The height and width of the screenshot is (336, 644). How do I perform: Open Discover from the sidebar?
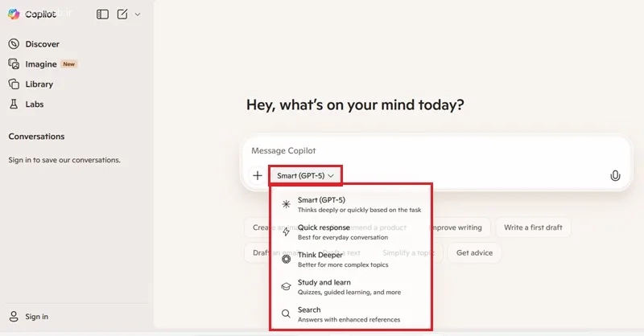pos(41,44)
